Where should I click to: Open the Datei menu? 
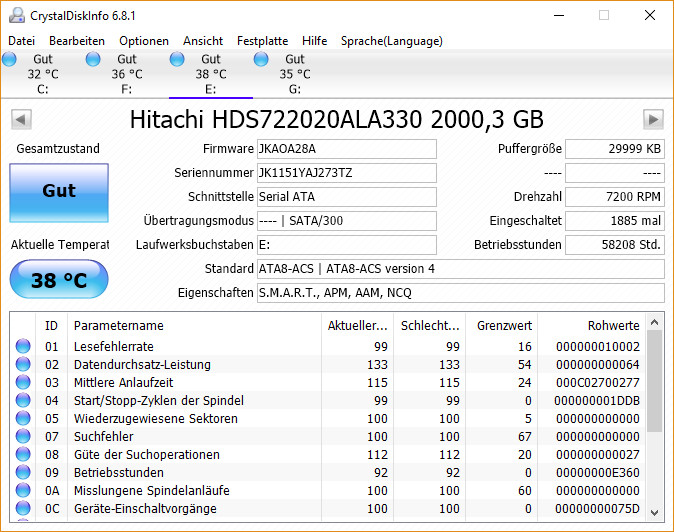(21, 41)
